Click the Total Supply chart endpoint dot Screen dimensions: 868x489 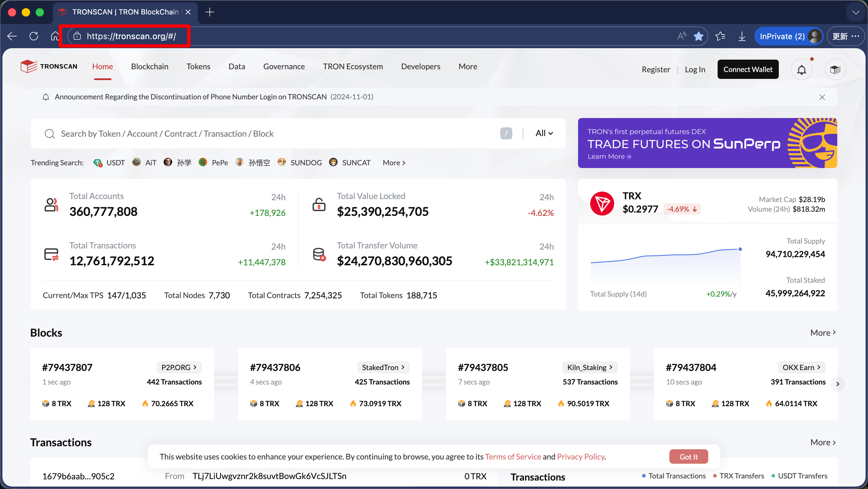pos(740,249)
